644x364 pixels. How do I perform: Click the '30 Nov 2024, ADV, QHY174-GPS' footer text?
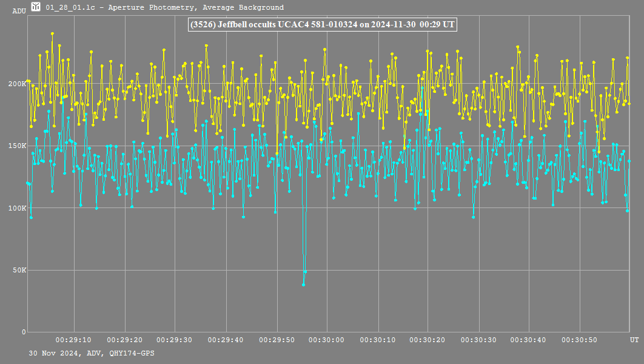click(x=87, y=352)
